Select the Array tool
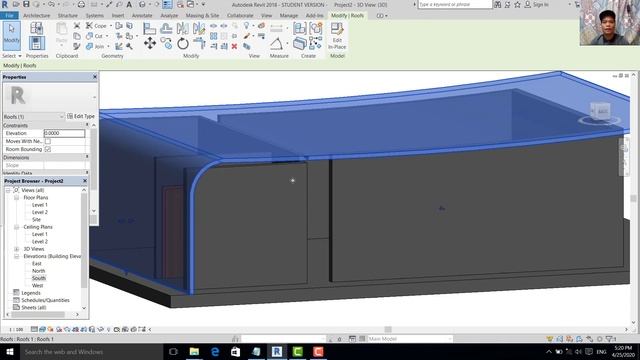The height and width of the screenshot is (360, 640). pos(213,36)
